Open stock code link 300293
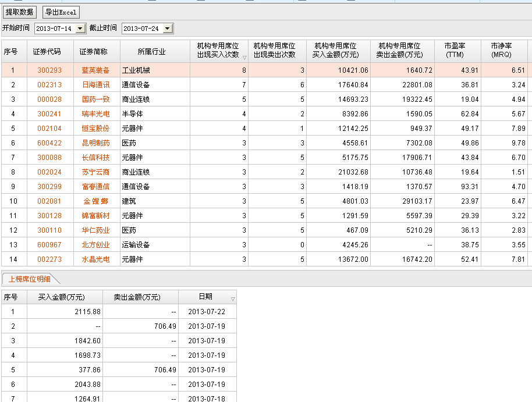Screen dimensions: 532x402 tap(49, 70)
